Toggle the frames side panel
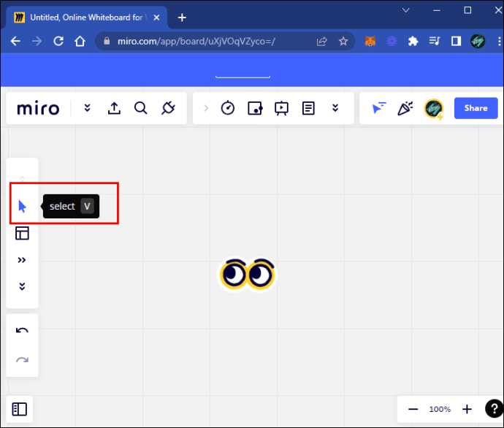504x428 pixels. (x=20, y=410)
